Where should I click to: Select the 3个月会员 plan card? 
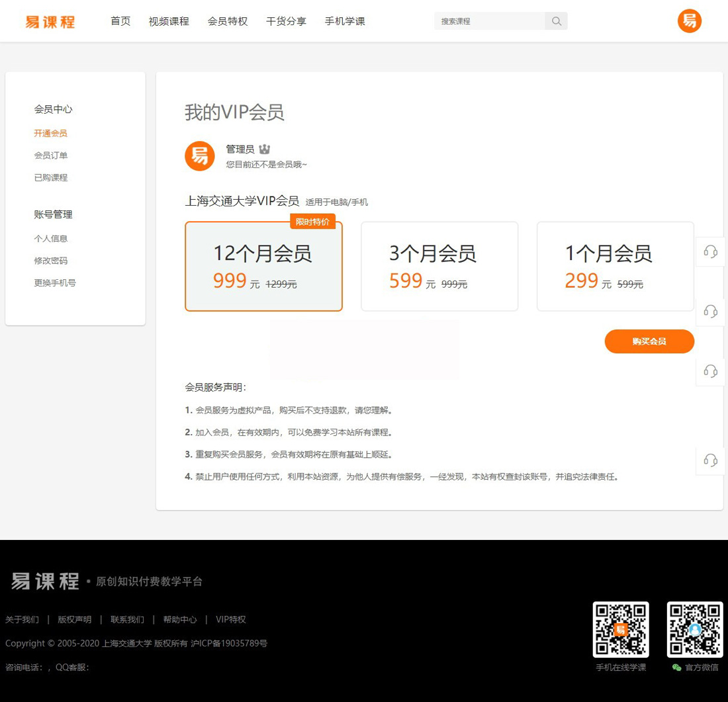pos(439,266)
